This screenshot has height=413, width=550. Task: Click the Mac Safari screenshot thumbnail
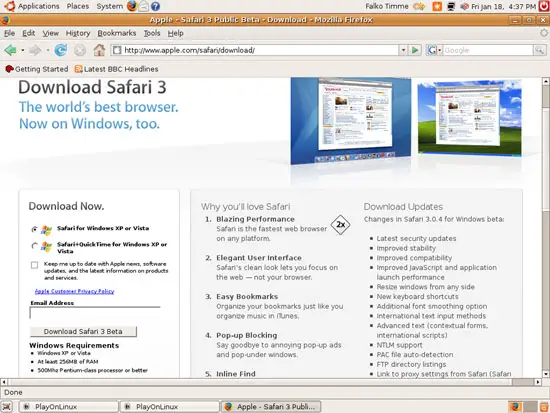tap(351, 121)
